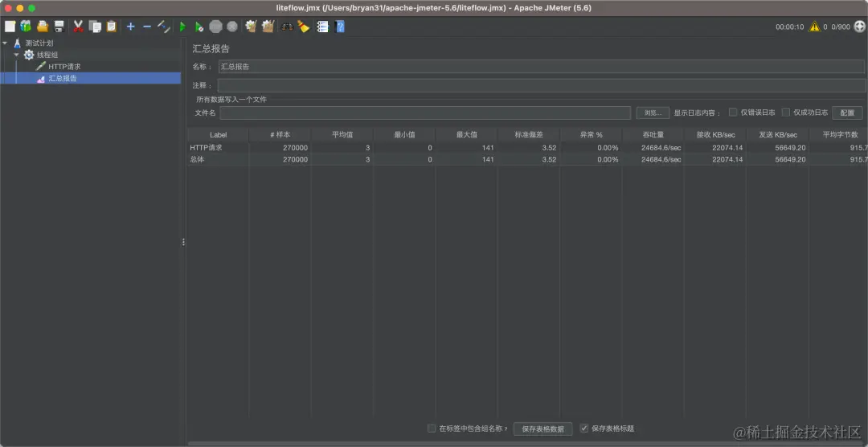Collapse the 线程组 tree node arrow
The width and height of the screenshot is (868, 447).
[17, 55]
